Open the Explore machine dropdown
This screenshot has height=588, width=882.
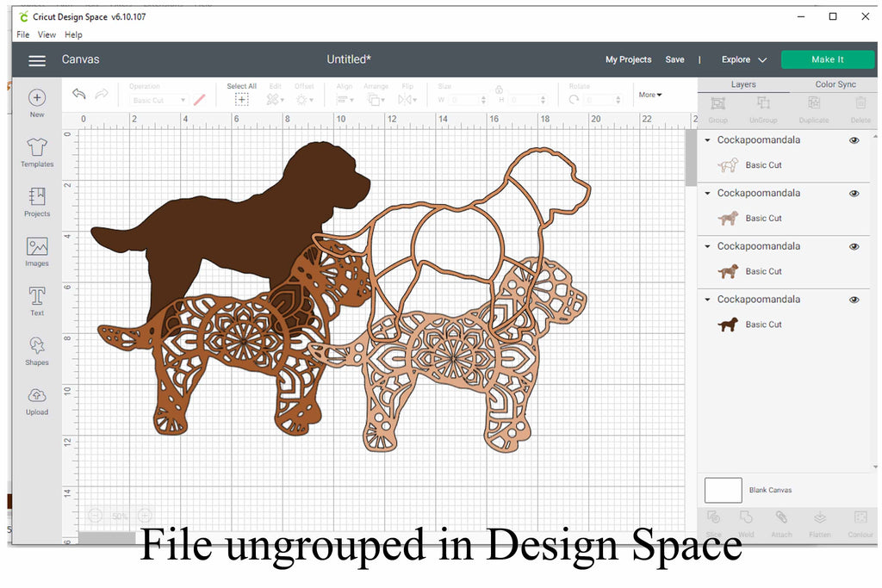tap(743, 59)
